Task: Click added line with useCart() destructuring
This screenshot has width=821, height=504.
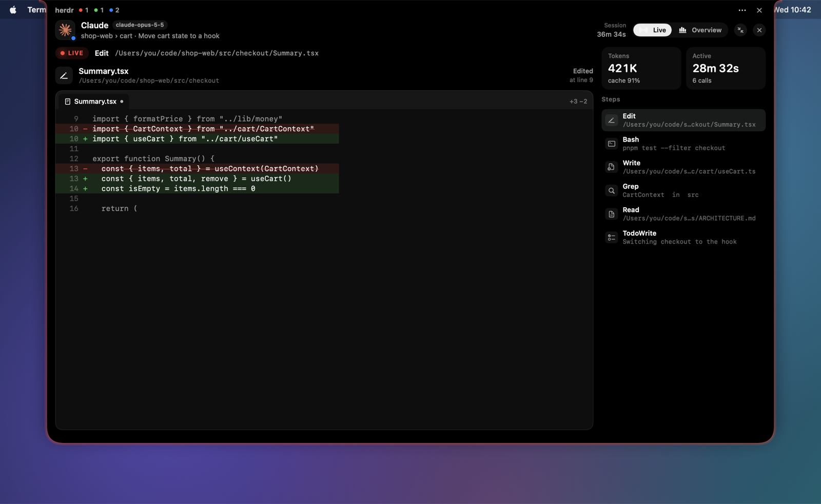Action: click(197, 178)
